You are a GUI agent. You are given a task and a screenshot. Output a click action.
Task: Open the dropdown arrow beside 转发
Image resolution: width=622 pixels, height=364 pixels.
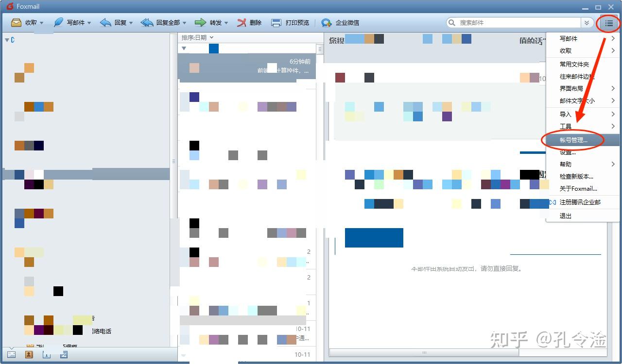point(226,23)
